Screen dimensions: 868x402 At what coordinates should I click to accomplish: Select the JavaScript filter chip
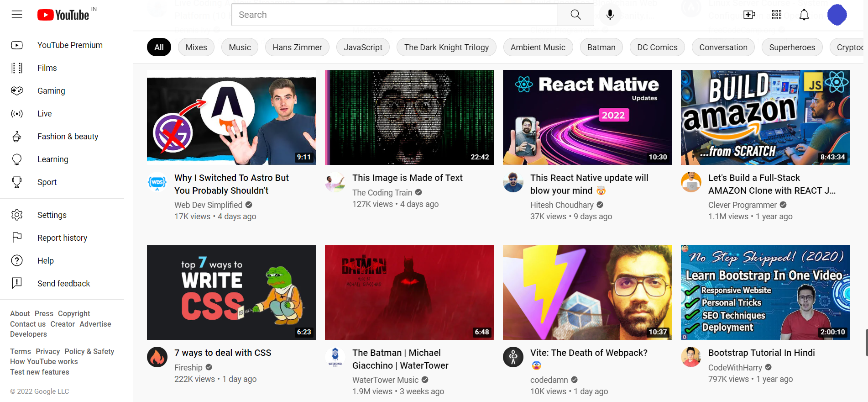(363, 47)
